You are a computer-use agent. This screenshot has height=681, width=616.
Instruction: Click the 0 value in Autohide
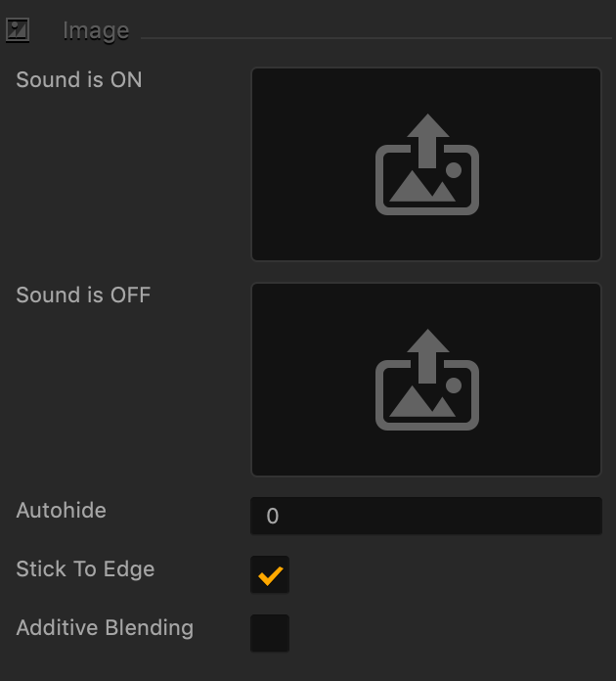273,517
